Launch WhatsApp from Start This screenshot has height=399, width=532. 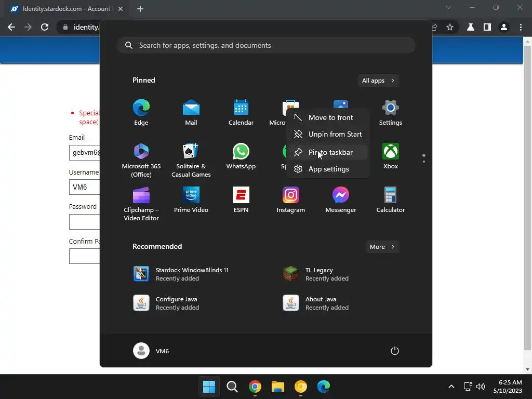tap(241, 156)
